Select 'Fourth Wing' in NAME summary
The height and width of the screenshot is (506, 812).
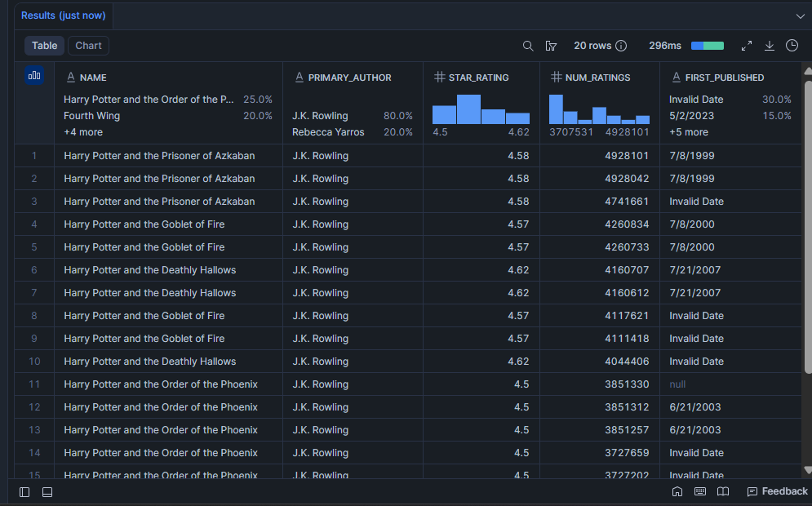click(x=91, y=116)
